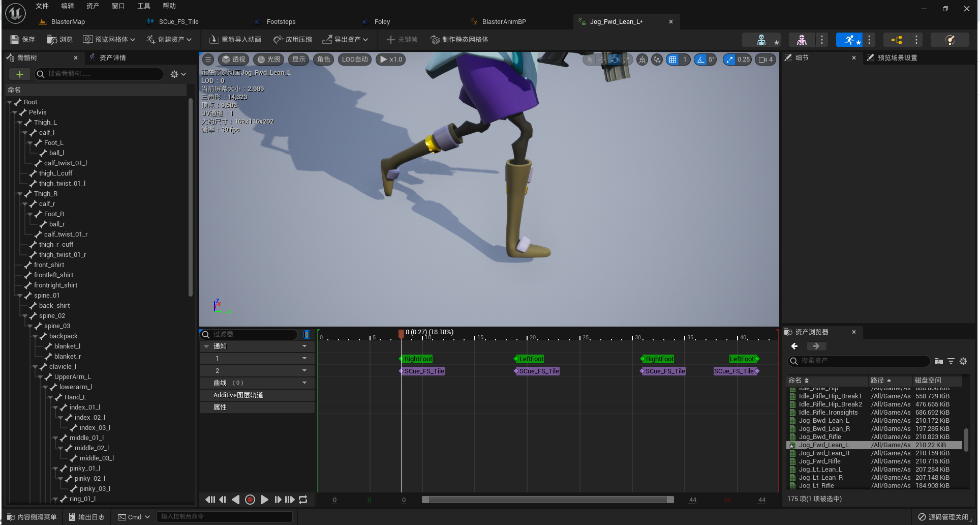Open the 内容侧滑菜单 content drawer

pyautogui.click(x=32, y=517)
